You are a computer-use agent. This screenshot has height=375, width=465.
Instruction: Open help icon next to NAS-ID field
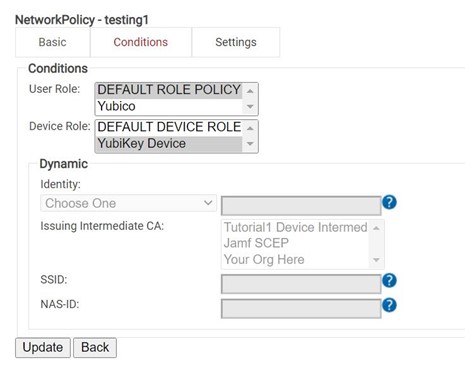point(389,305)
